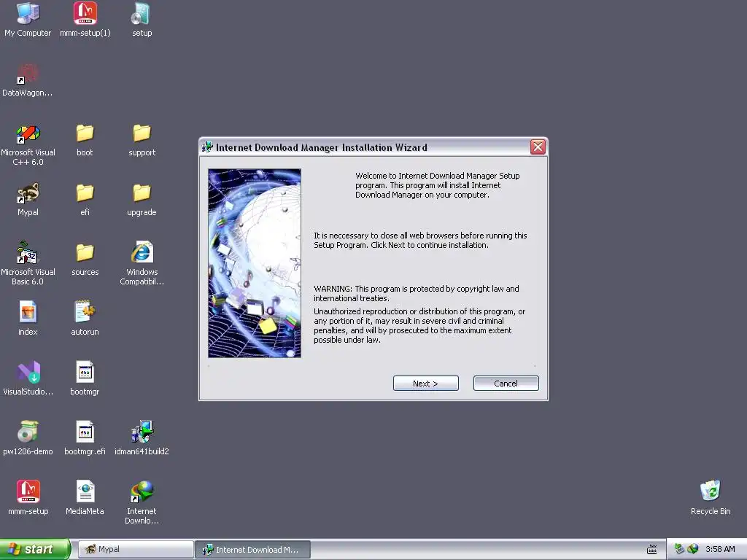Cancel the IDM installation wizard
Image resolution: width=747 pixels, height=560 pixels.
(x=506, y=384)
